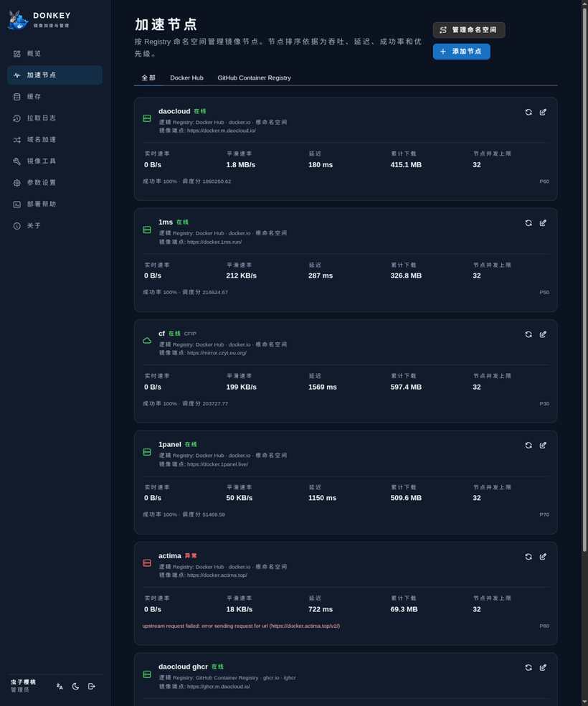The height and width of the screenshot is (706, 588).
Task: Click the 1panel node name
Action: pyautogui.click(x=170, y=444)
